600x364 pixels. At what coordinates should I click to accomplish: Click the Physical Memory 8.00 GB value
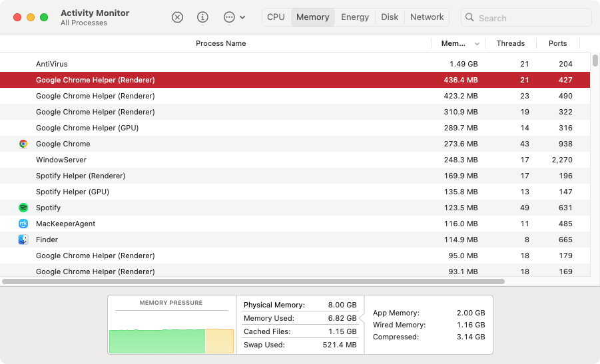pyautogui.click(x=342, y=305)
